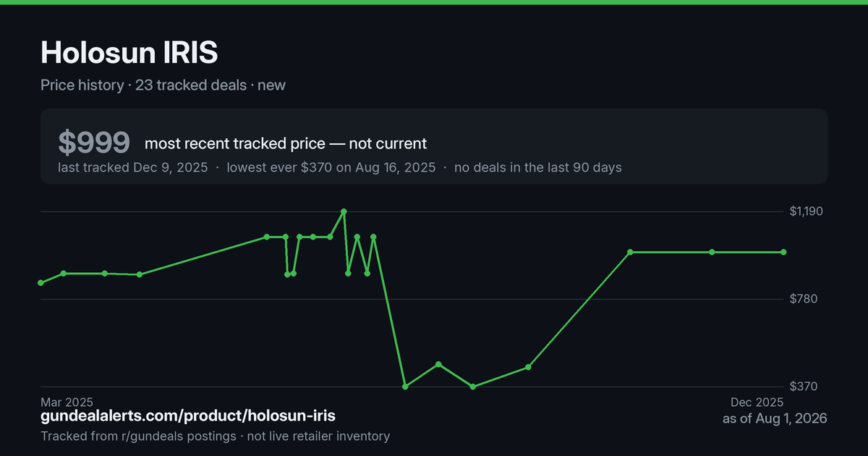Viewport: 868px width, 456px height.
Task: Click 'no deals in the last 90 days' note
Action: point(538,167)
